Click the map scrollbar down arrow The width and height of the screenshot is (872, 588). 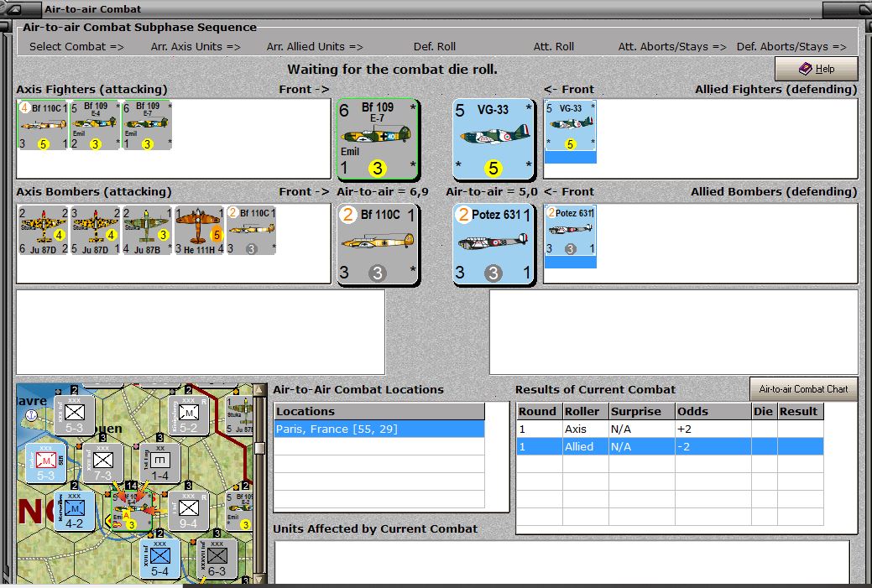coord(259,579)
